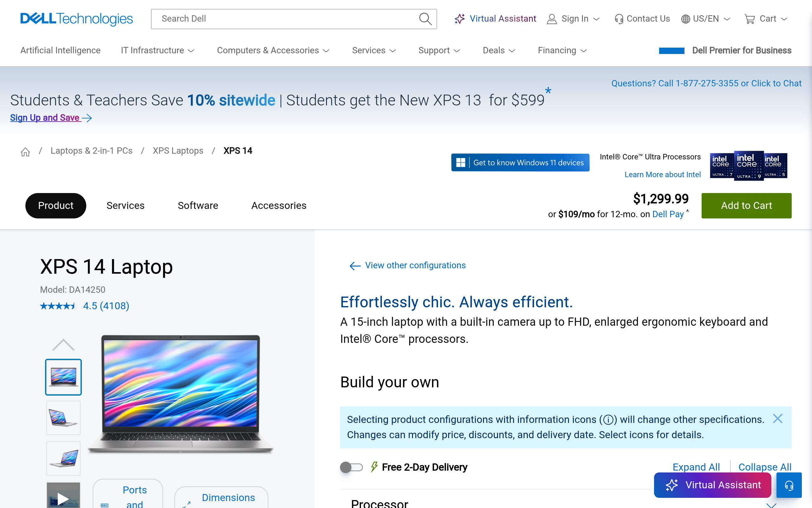Click the back arrow beside View other configurations

coord(355,266)
